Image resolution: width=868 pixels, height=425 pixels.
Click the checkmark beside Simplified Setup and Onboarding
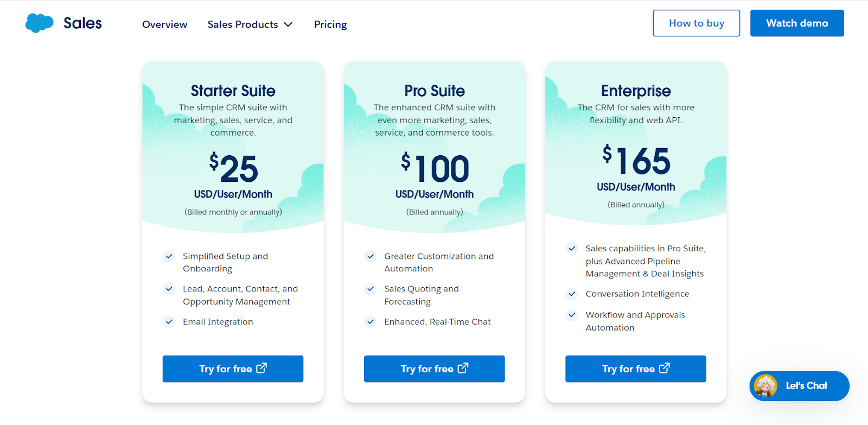168,256
